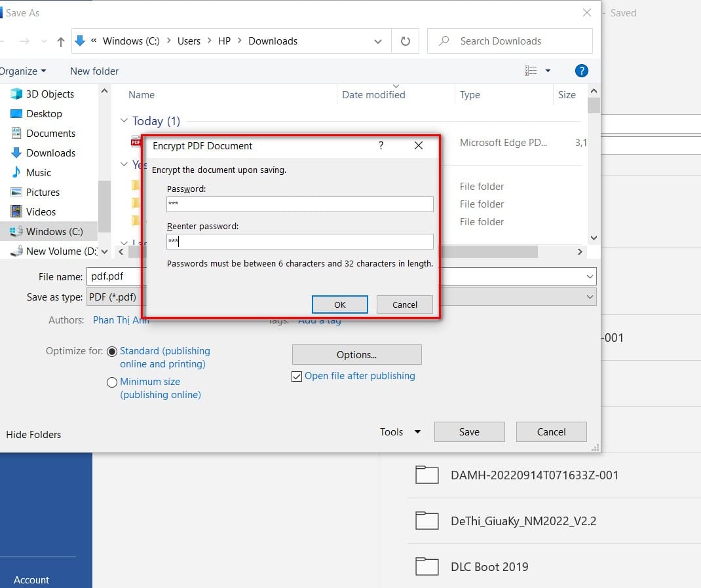
Task: Click the Password input field
Action: [299, 204]
